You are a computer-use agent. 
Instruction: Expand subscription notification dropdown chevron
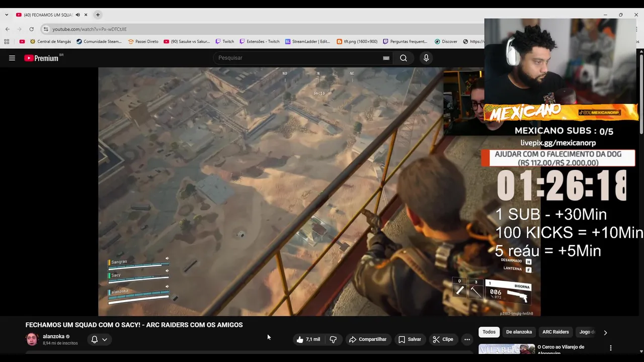tap(105, 339)
